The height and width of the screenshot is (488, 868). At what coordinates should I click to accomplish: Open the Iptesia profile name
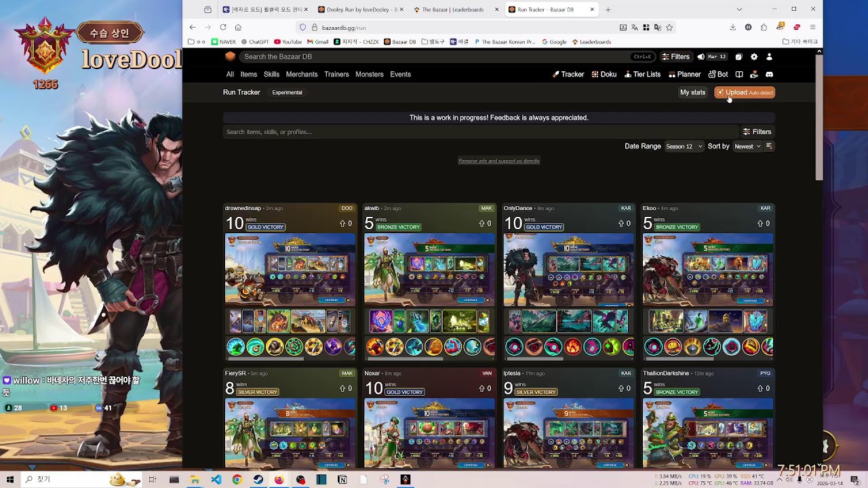[512, 373]
